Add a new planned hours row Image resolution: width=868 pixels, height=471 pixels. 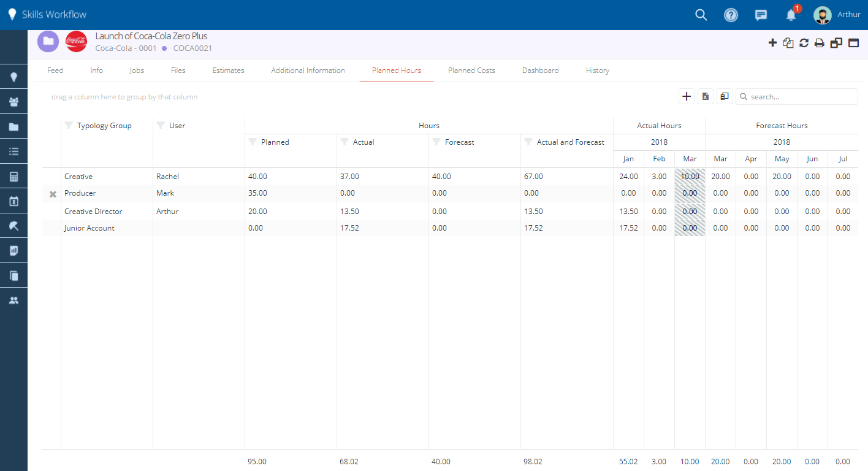pos(687,96)
